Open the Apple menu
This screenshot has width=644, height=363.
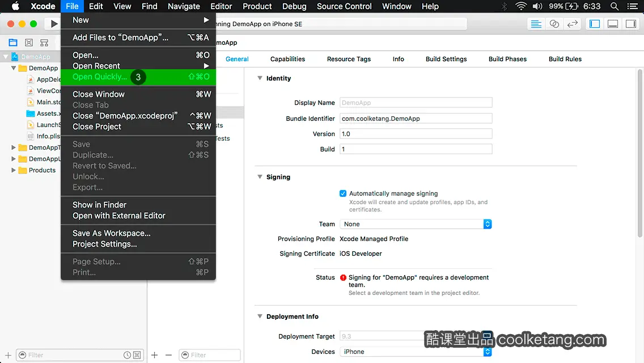[x=15, y=6]
